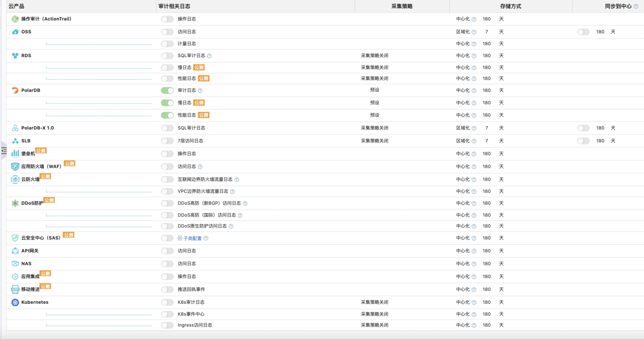Open help for SQL审计日志 under RDS

[210, 56]
